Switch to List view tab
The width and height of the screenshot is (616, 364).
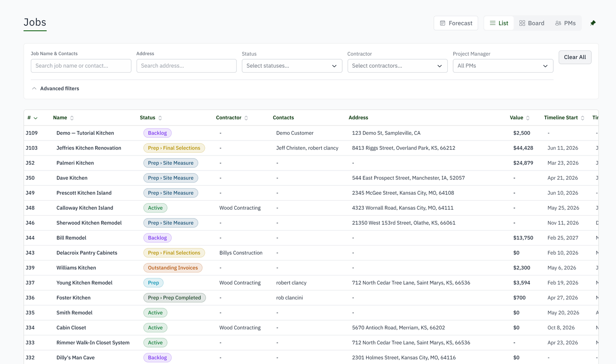point(499,23)
